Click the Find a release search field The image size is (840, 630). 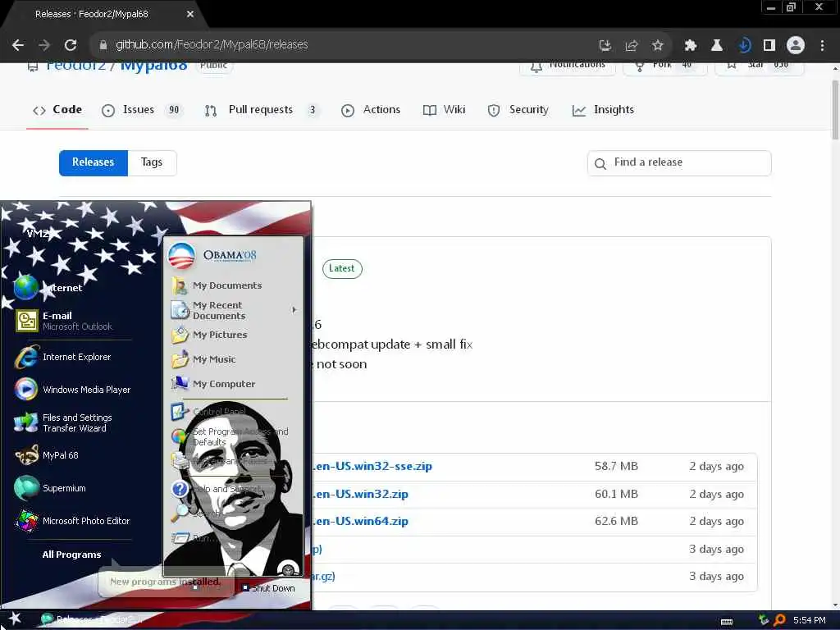pos(679,163)
